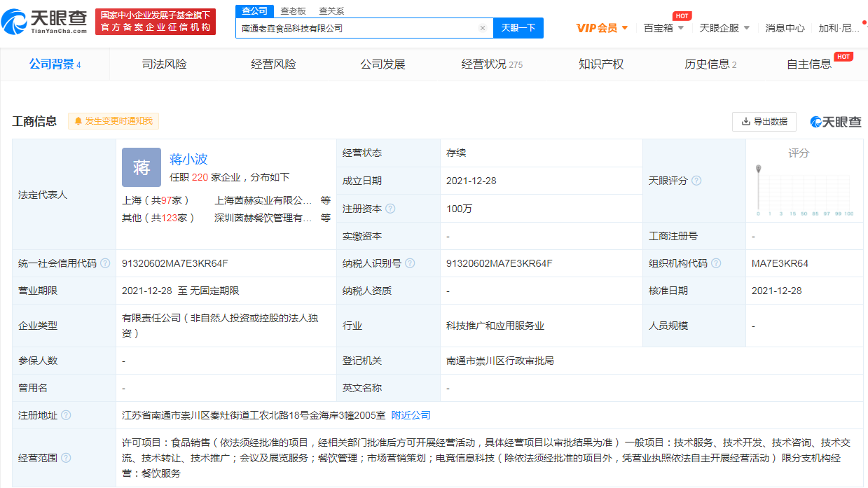868x488 pixels.
Task: Click 等 after the Shanghai company
Action: [326, 200]
